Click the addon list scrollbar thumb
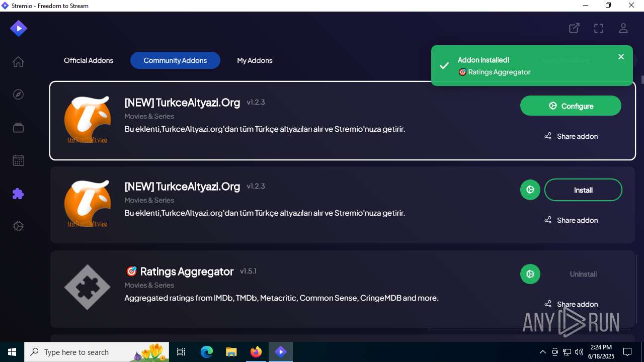This screenshot has height=362, width=644. tap(642, 80)
